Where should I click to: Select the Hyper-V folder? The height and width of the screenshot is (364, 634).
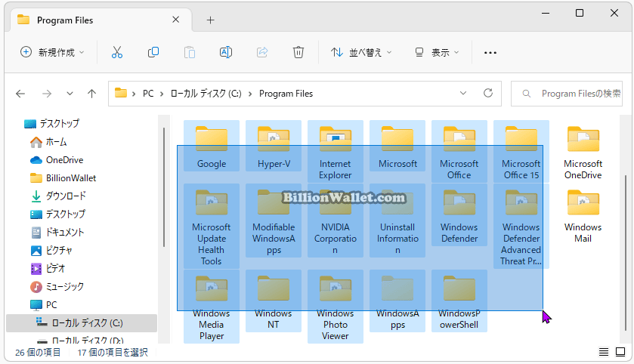pos(274,146)
